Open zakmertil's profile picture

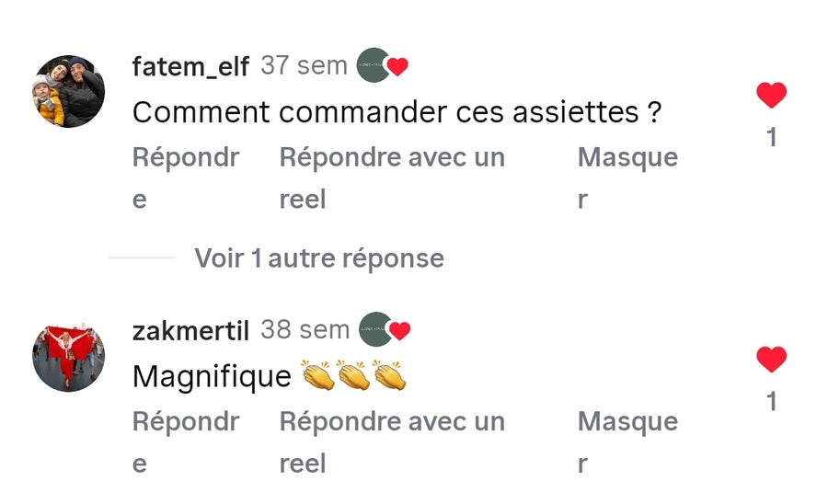69,356
